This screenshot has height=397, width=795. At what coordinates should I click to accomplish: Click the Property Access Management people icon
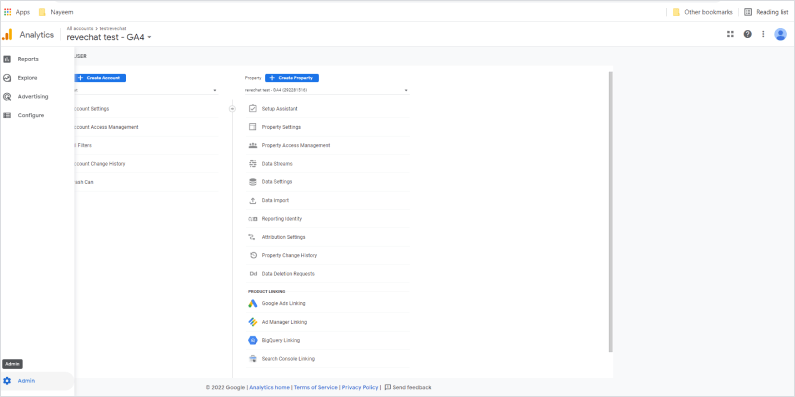(x=253, y=145)
